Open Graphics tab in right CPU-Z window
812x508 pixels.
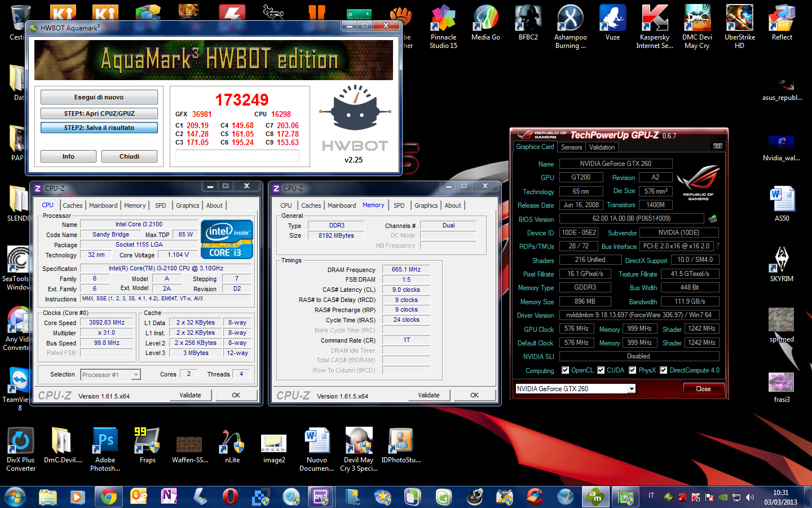[426, 205]
